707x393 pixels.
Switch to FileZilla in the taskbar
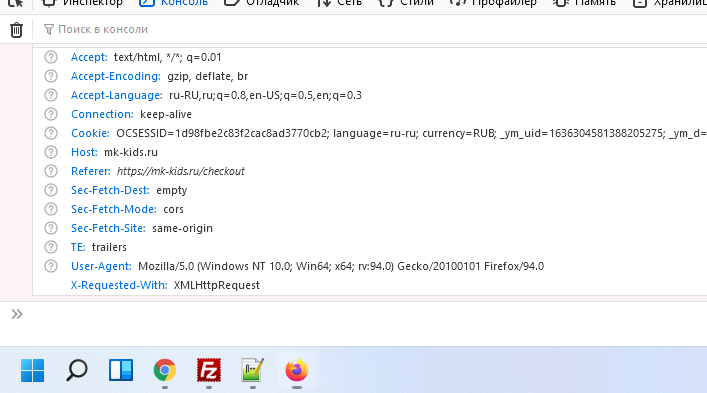[209, 370]
